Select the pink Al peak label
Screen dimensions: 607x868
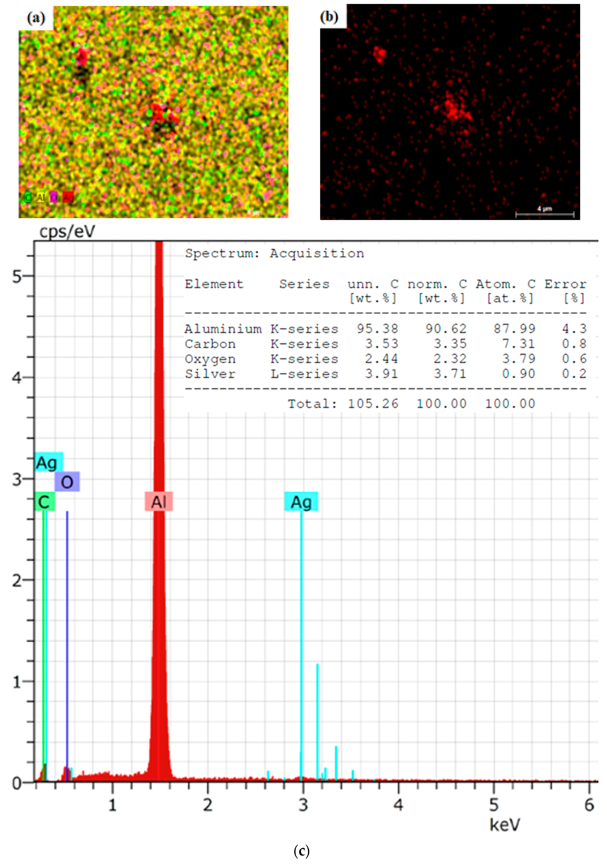click(159, 502)
